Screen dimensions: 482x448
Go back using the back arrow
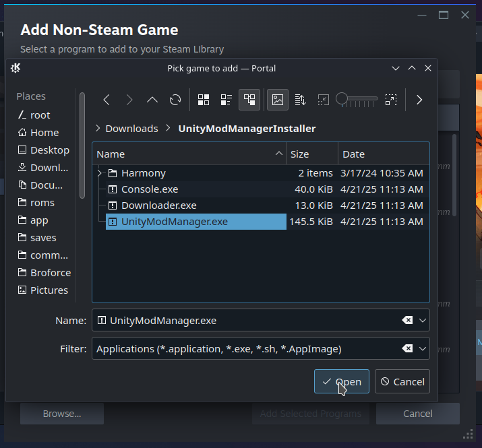click(107, 100)
